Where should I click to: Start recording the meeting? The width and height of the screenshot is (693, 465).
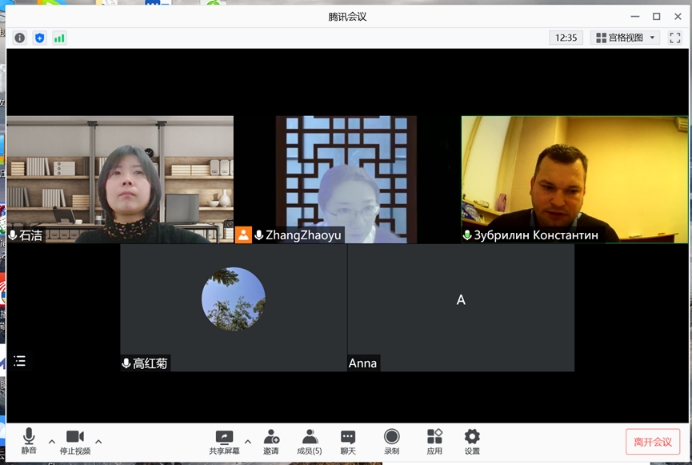392,440
